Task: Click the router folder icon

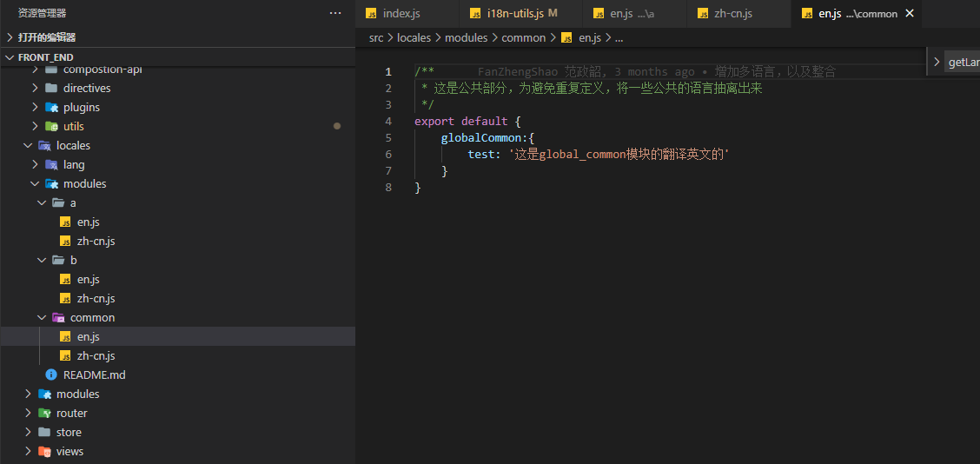Action: 44,413
